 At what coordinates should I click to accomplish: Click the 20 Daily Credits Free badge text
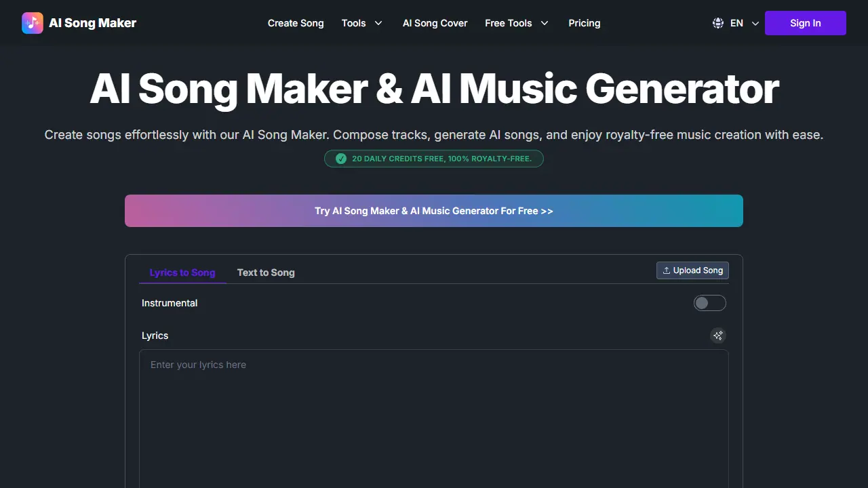tap(442, 159)
